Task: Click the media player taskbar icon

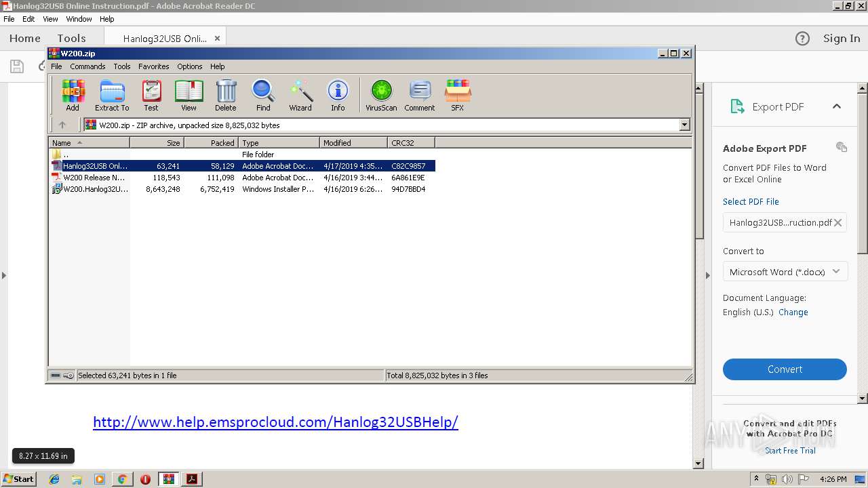Action: (x=100, y=479)
